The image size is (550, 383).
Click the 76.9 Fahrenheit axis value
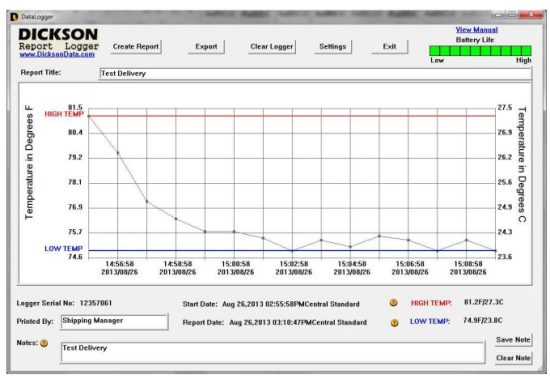(75, 207)
